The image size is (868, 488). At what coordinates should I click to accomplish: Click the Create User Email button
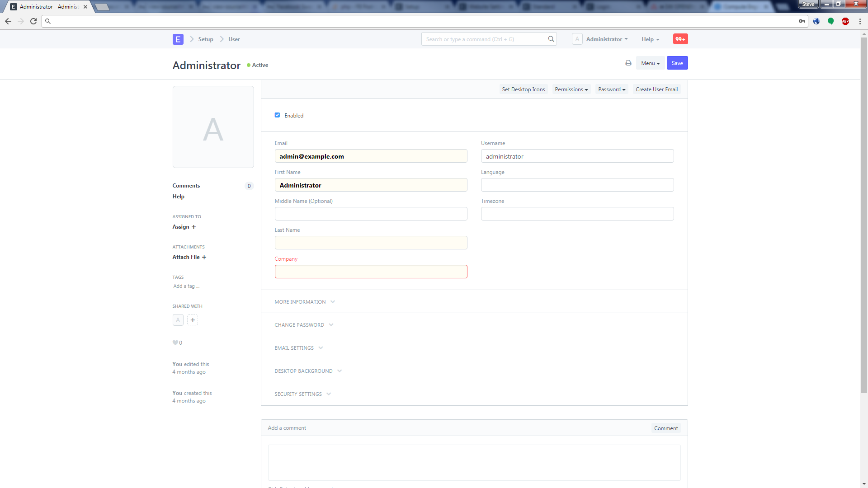[656, 89]
